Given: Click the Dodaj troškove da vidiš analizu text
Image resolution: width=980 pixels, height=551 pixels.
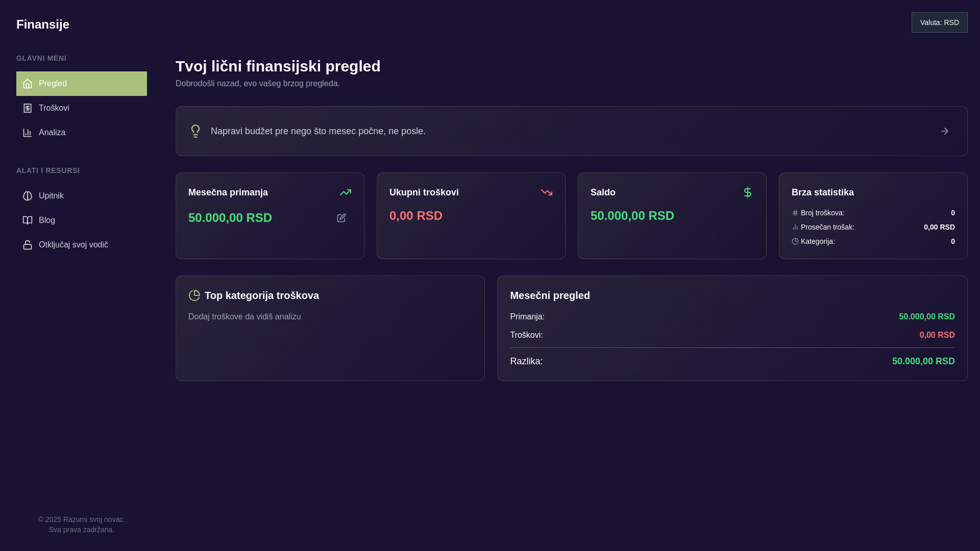Looking at the screenshot, I should point(244,317).
